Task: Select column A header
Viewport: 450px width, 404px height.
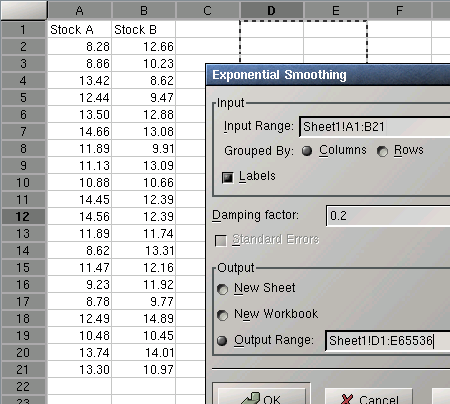Action: (79, 10)
